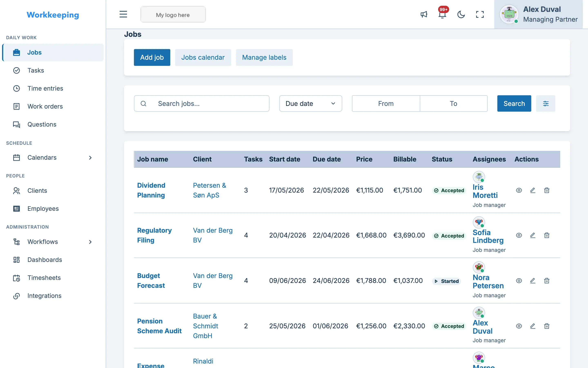
Task: Focus the Search jobs input field
Action: pyautogui.click(x=202, y=103)
